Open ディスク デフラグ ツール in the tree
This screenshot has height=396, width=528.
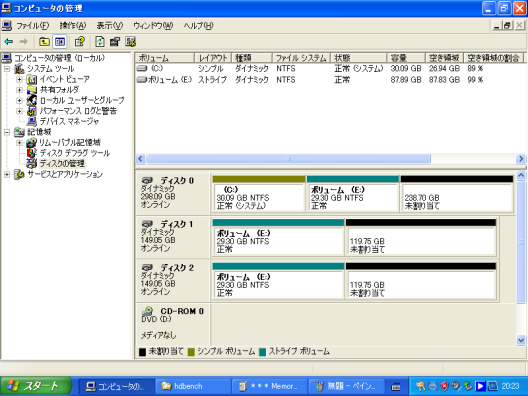(x=74, y=153)
